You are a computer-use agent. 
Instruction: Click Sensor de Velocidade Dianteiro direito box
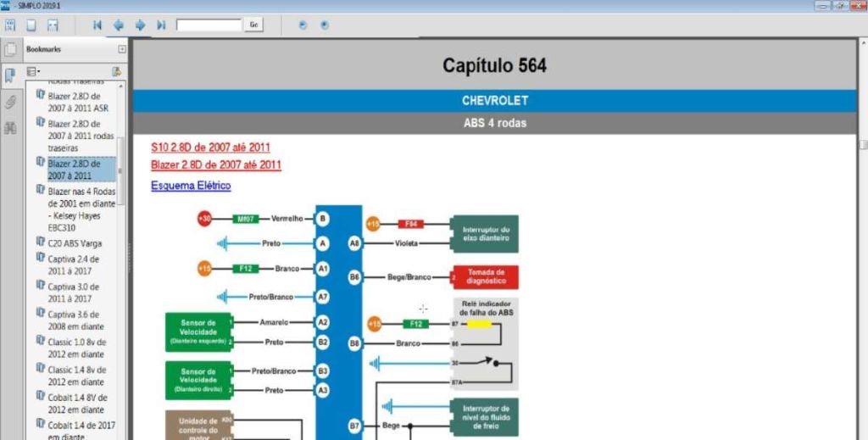coord(198,380)
